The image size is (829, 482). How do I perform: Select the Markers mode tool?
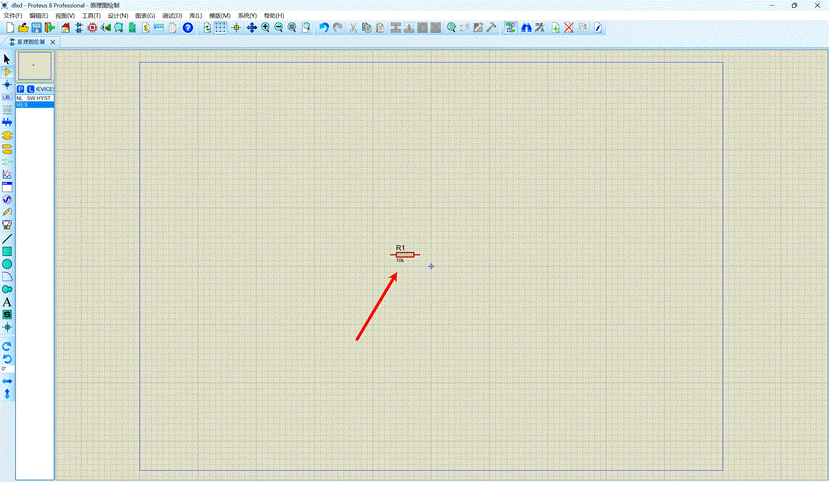point(7,328)
